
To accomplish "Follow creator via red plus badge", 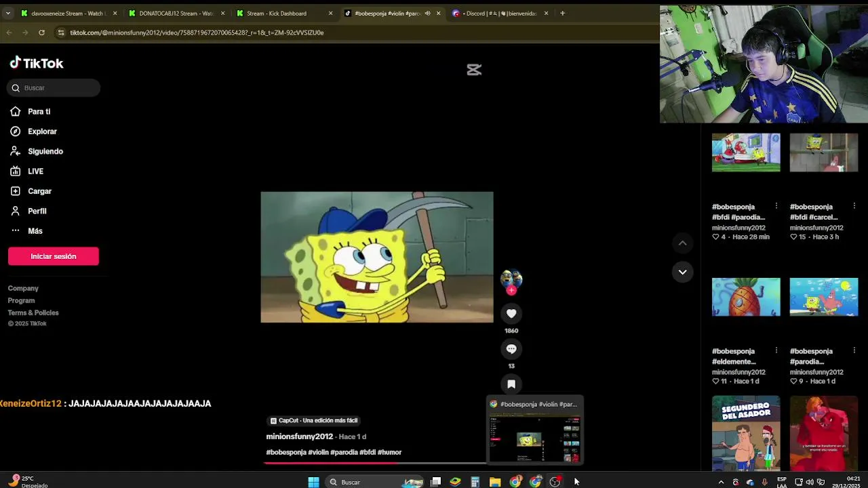I will coord(511,290).
